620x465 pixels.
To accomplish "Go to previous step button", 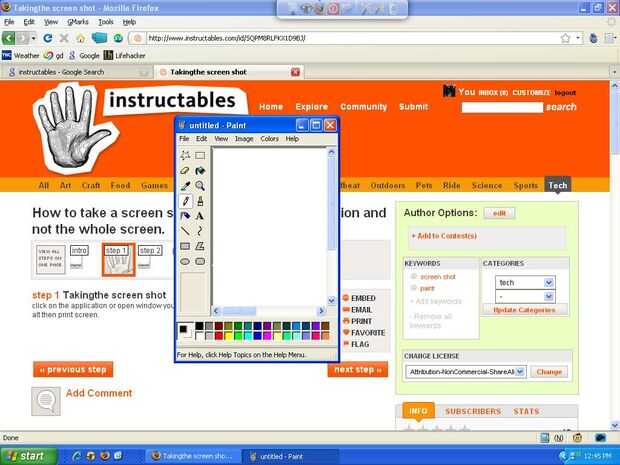I will point(73,370).
